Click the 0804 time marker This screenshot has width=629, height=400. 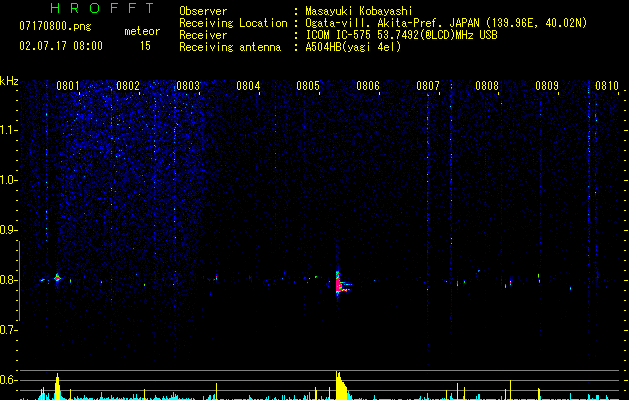(x=248, y=86)
